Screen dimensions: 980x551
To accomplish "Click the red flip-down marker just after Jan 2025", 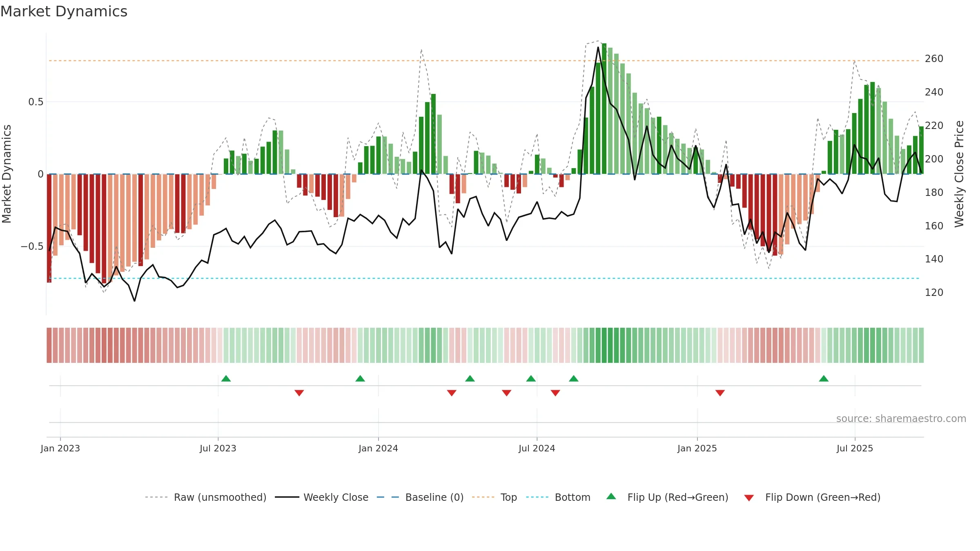I will 720,393.
